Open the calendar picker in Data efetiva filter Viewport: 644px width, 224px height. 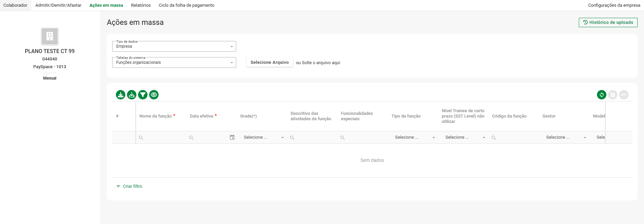(232, 137)
